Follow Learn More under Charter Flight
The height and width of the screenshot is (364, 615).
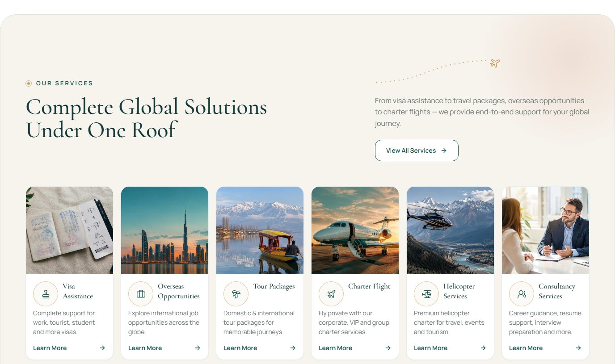[335, 348]
